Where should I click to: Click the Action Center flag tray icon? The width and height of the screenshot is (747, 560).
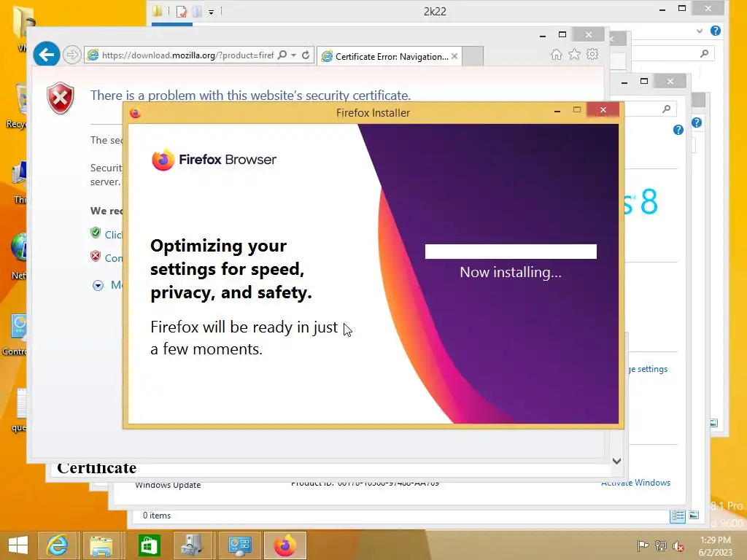[x=643, y=545]
